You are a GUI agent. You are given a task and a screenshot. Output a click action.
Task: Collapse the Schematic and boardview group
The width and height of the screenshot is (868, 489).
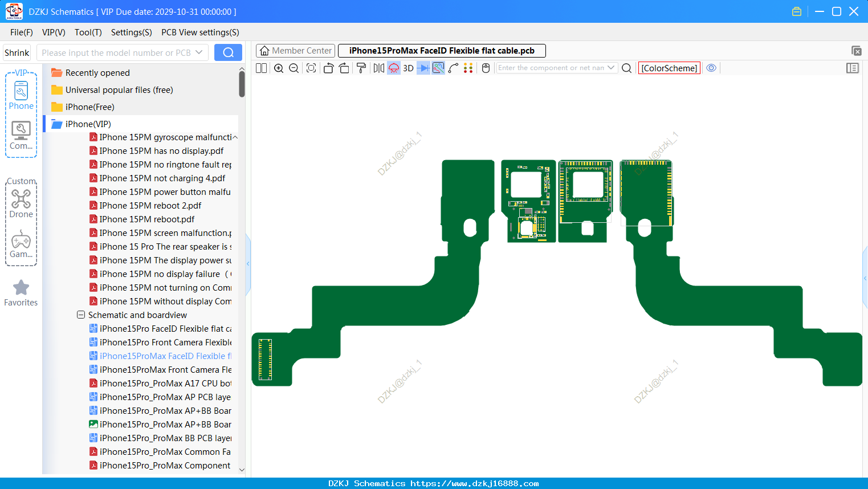[81, 315]
